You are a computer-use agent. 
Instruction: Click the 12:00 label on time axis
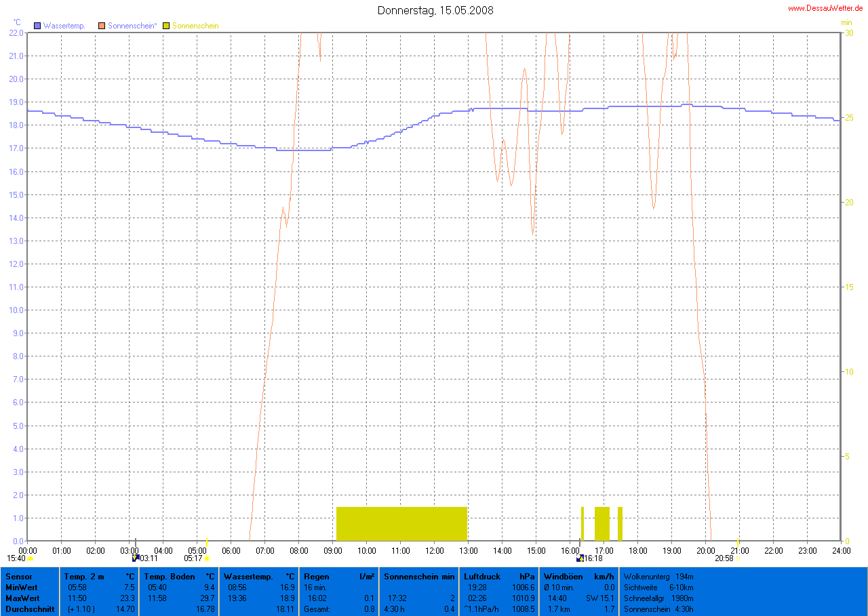pyautogui.click(x=435, y=550)
